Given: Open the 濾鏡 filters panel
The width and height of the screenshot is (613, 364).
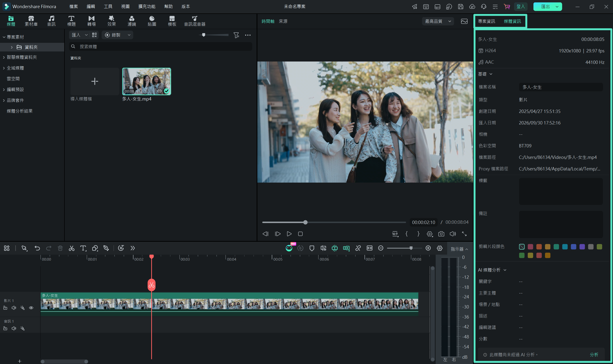Looking at the screenshot, I should pyautogui.click(x=132, y=21).
